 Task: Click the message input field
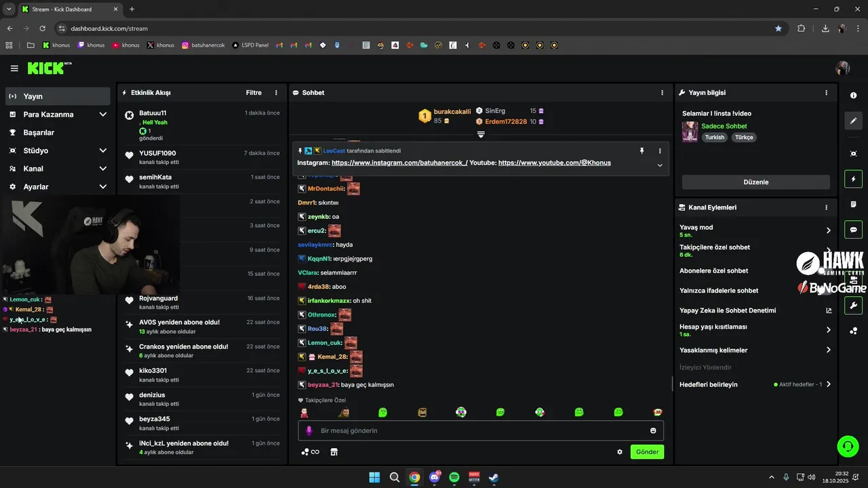[x=481, y=430]
